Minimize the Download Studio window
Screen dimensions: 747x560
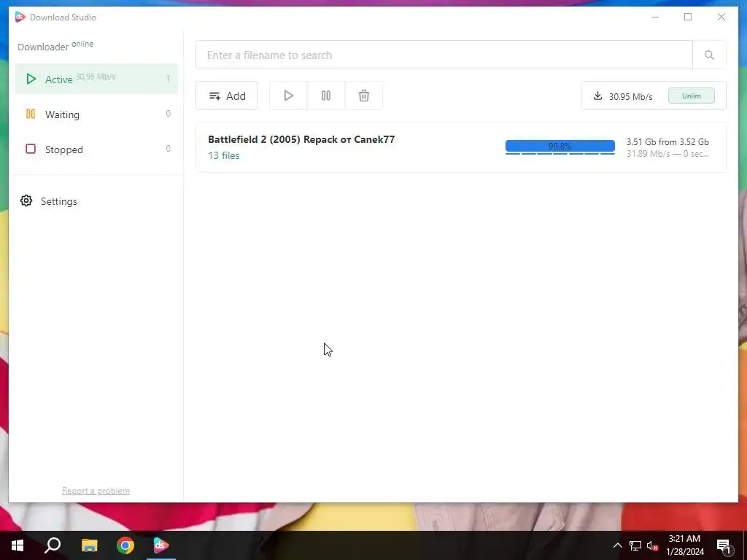(x=655, y=17)
